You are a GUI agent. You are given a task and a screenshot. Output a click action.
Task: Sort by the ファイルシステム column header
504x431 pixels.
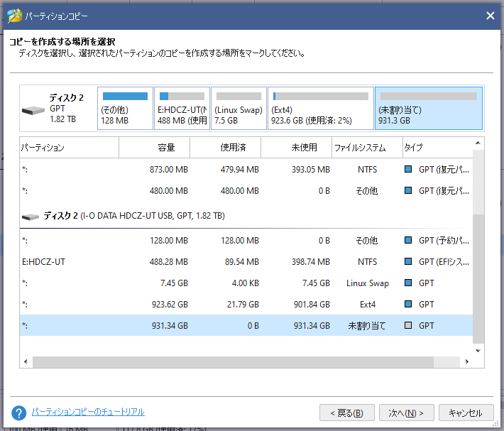367,148
